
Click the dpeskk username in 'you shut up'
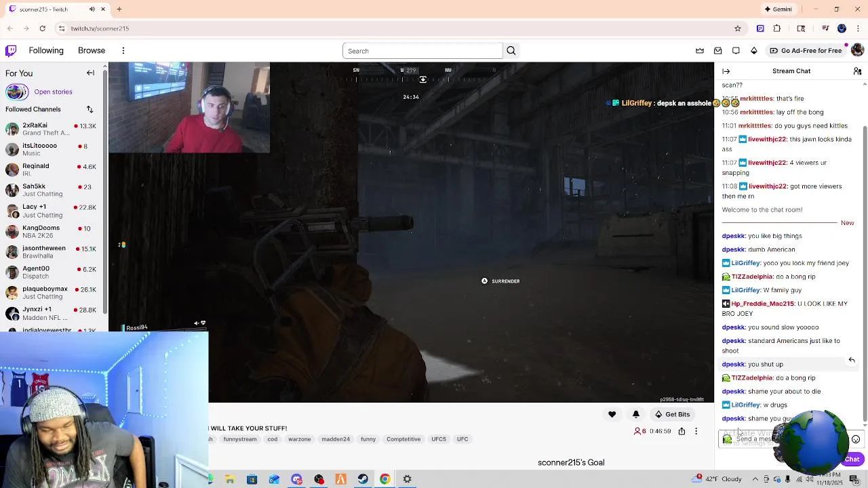tap(733, 365)
